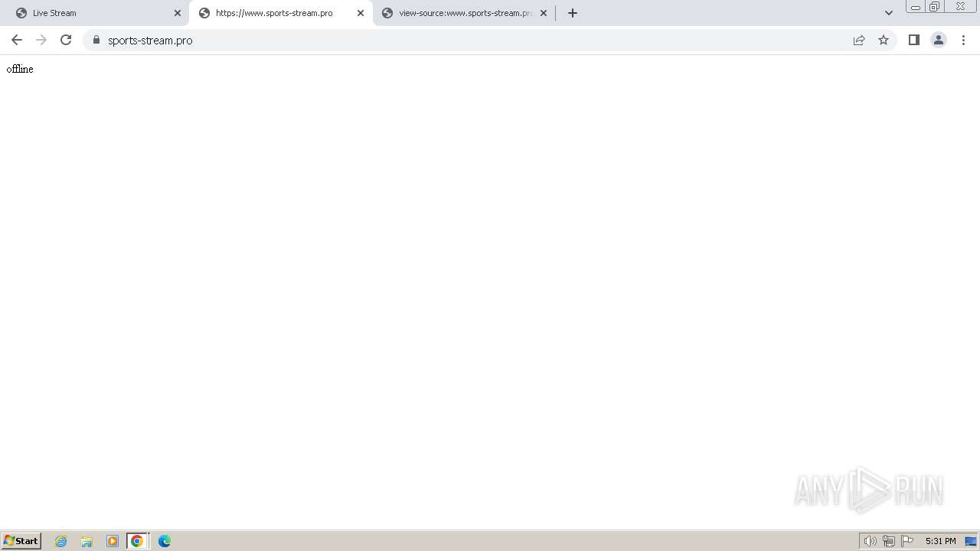
Task: Close the Live Stream tab
Action: point(178,13)
